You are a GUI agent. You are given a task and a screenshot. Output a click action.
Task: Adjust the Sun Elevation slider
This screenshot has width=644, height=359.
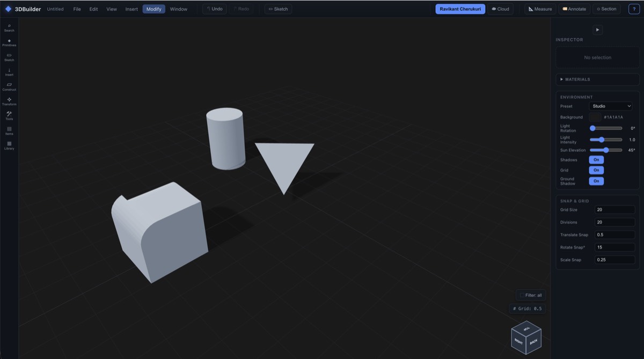coord(606,150)
